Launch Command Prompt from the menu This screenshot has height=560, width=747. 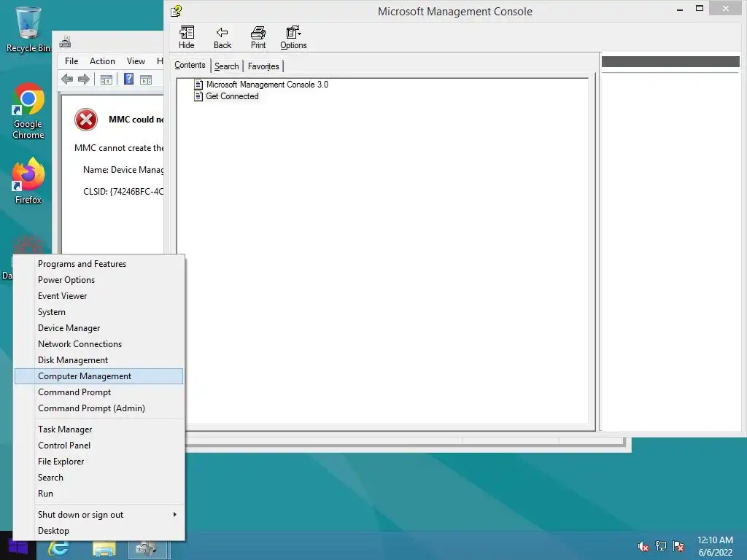(98, 392)
